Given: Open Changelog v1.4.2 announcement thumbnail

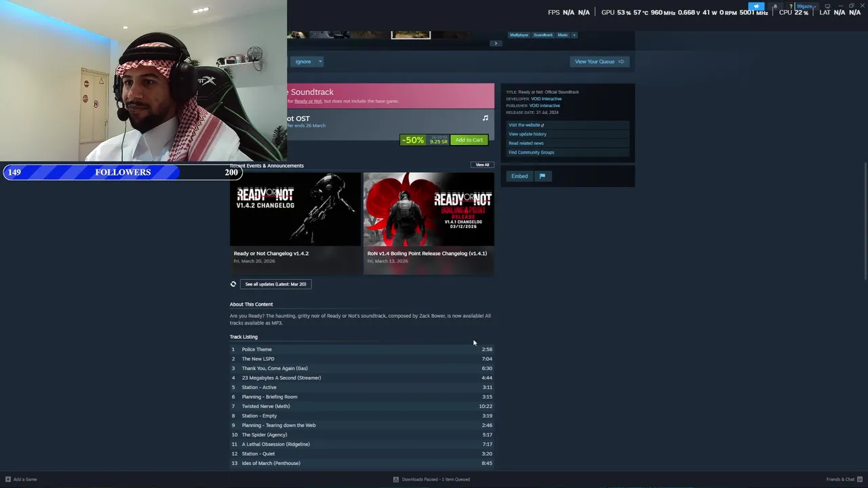Looking at the screenshot, I should [296, 209].
